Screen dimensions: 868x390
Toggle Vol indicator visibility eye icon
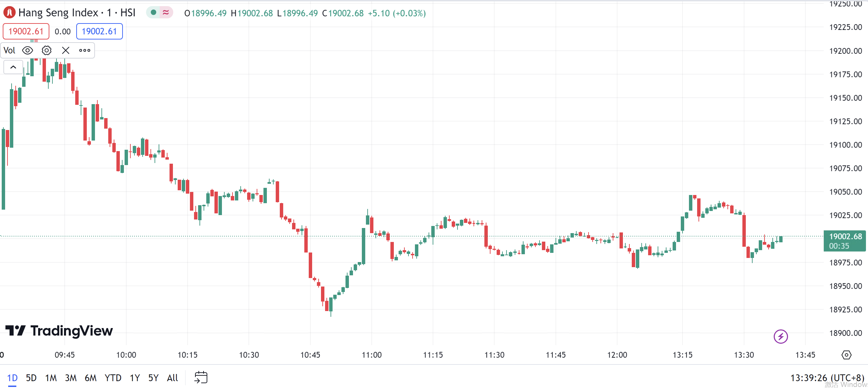pos(28,50)
